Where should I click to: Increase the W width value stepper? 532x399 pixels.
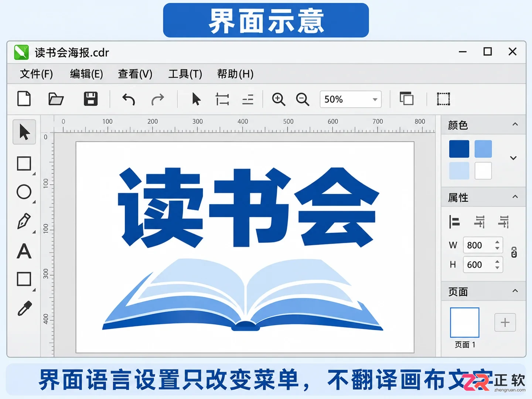pyautogui.click(x=497, y=242)
